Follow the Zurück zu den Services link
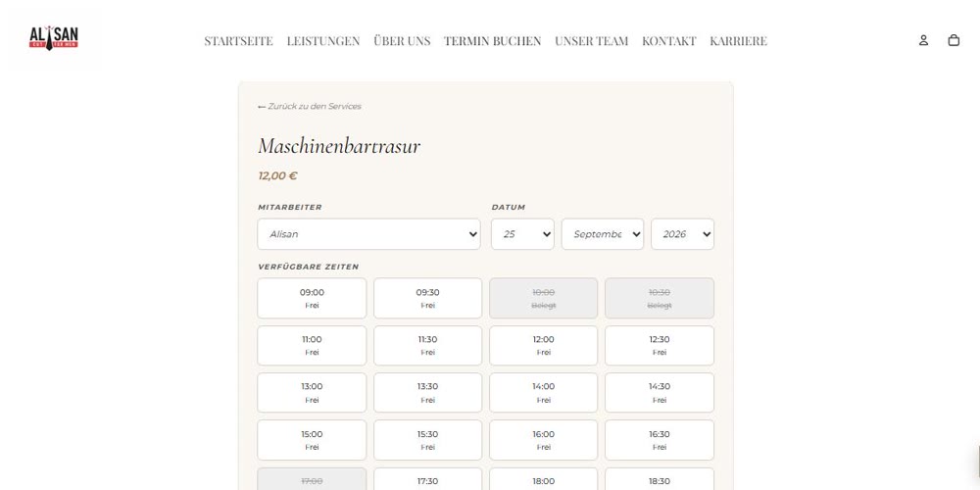Viewport: 980px width, 490px height. [310, 106]
